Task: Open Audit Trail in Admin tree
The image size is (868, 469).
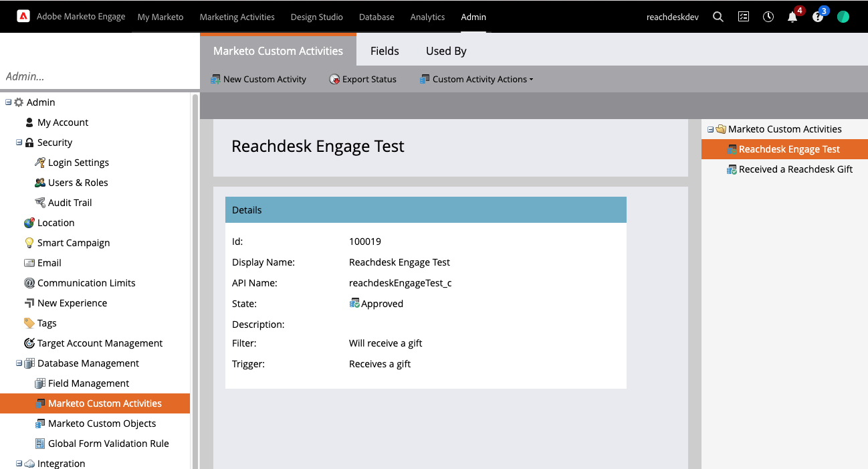Action: (x=70, y=203)
